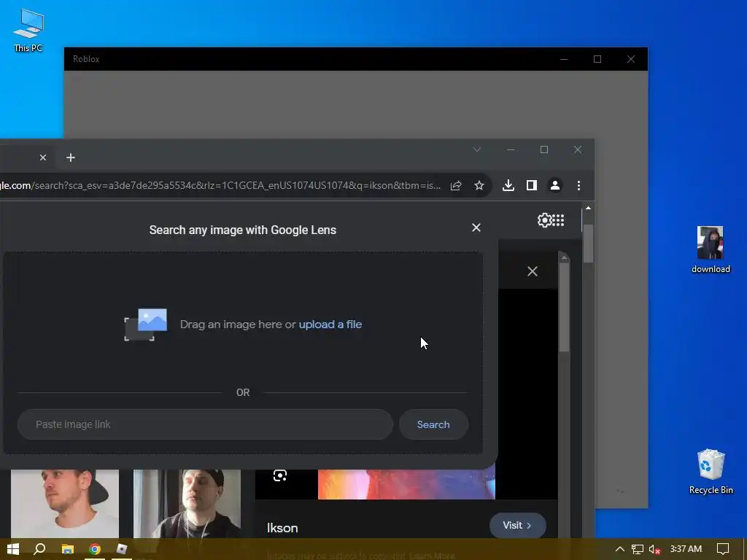This screenshot has width=747, height=560.
Task: Click the Lens search icon on preview image
Action: click(x=280, y=475)
